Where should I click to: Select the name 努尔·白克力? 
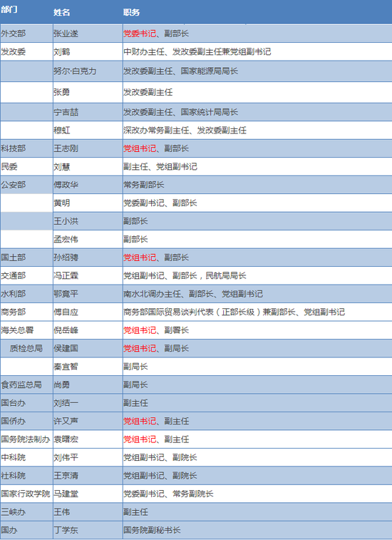[75, 71]
